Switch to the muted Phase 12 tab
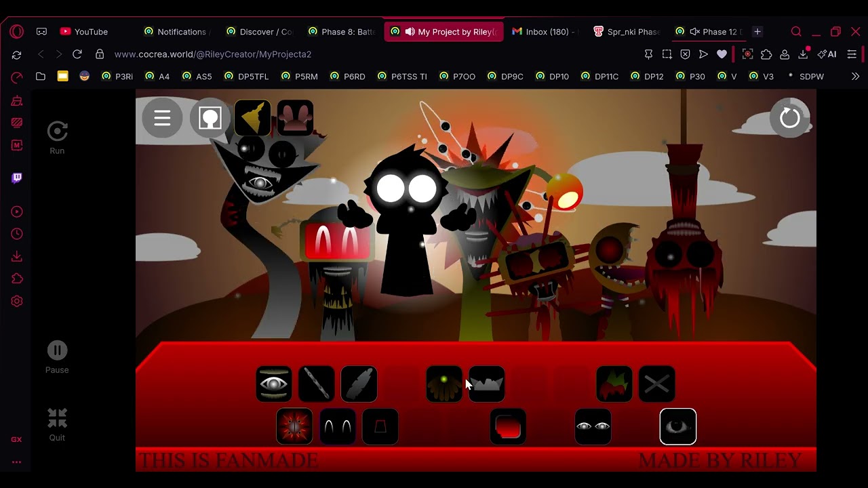This screenshot has height=488, width=868. click(x=709, y=32)
